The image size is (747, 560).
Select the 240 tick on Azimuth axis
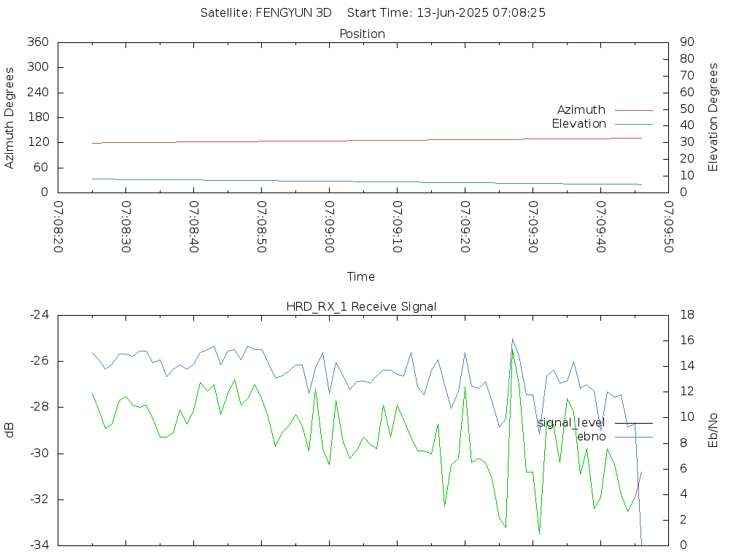[x=38, y=93]
